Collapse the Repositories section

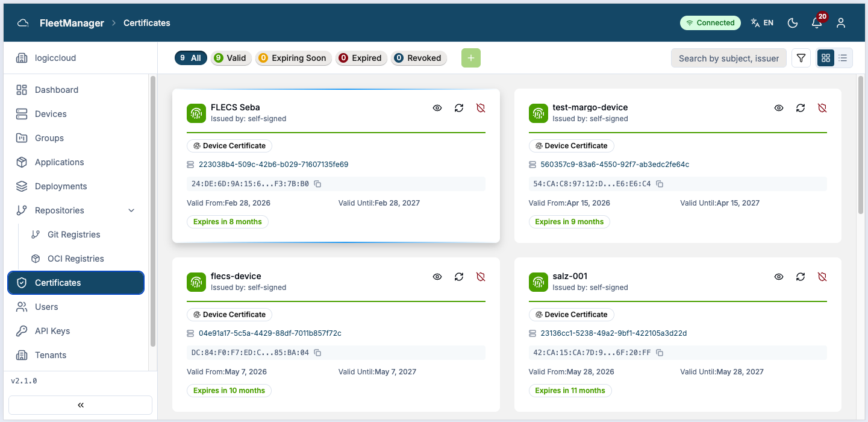coord(132,210)
